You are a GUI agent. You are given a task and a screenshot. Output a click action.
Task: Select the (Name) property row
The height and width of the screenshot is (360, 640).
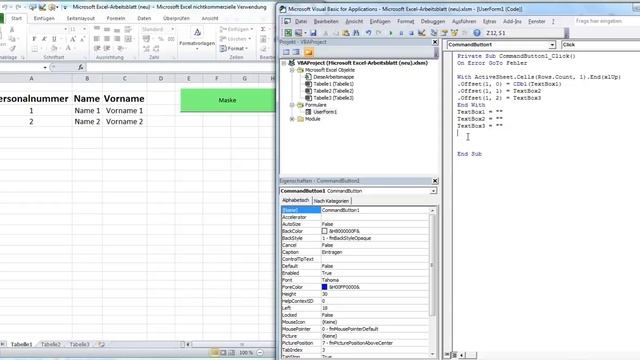tap(355, 210)
